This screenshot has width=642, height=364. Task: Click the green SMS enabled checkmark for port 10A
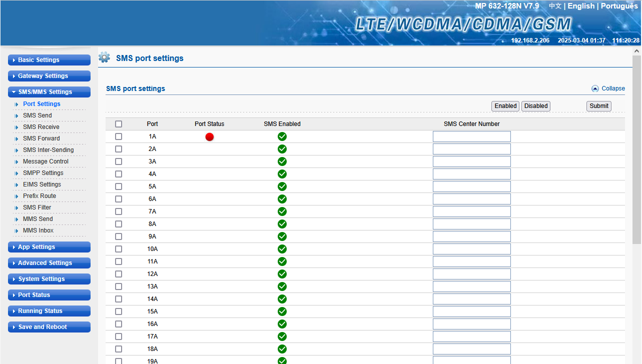pos(282,249)
